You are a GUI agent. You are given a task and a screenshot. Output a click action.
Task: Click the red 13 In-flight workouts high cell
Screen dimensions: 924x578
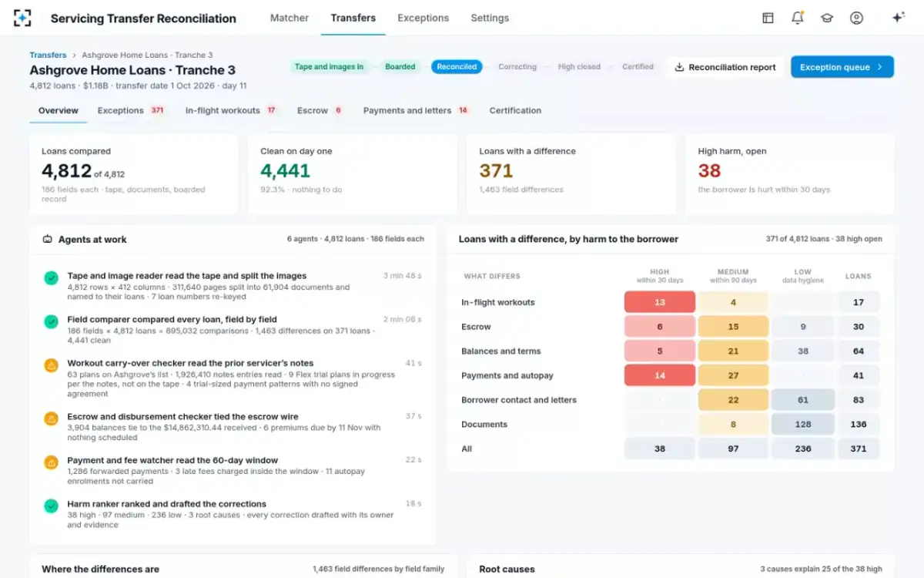coord(660,302)
